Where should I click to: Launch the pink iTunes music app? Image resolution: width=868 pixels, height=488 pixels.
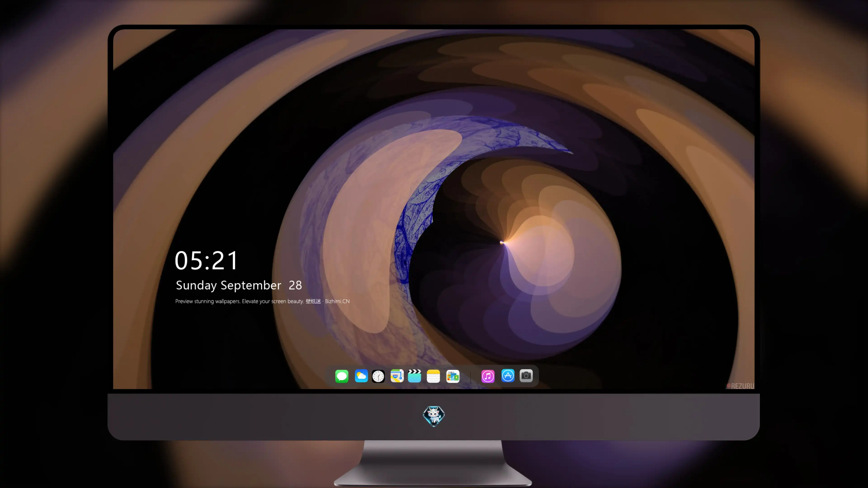[488, 376]
